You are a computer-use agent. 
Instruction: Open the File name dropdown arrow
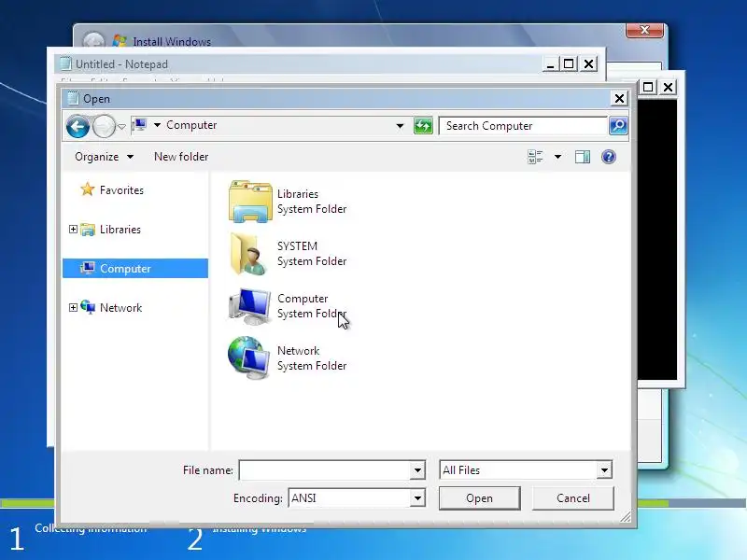point(417,470)
